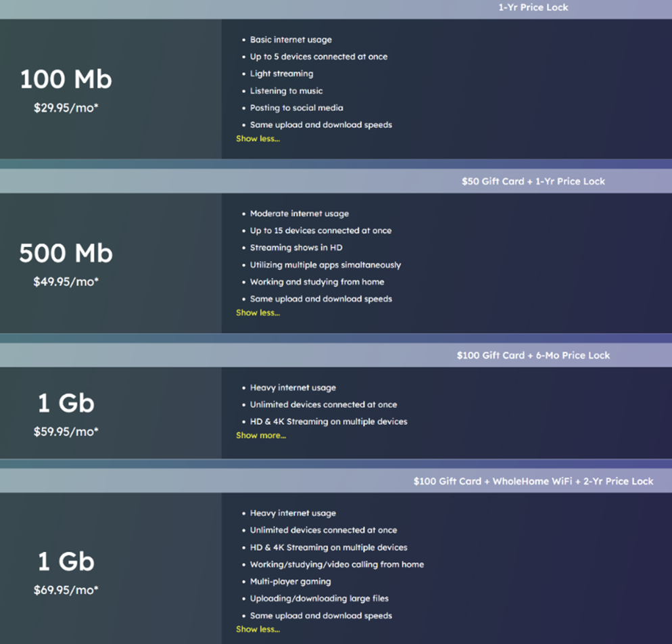Choose the 1 Gb plan priced at $59.95
Viewport: 672px width, 644px height.
(66, 403)
